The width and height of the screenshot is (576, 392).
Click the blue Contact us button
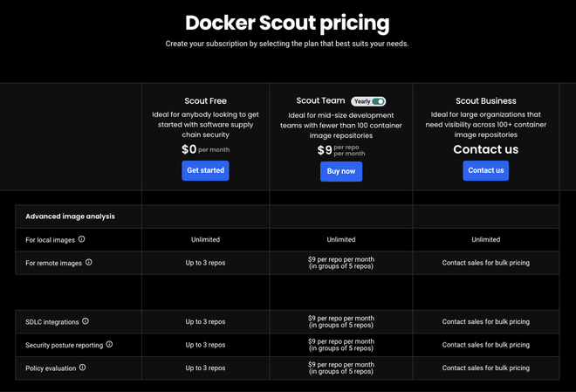click(485, 170)
